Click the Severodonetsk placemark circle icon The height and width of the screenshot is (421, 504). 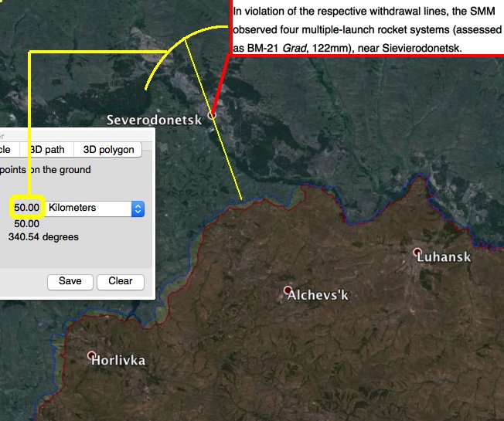coord(211,115)
